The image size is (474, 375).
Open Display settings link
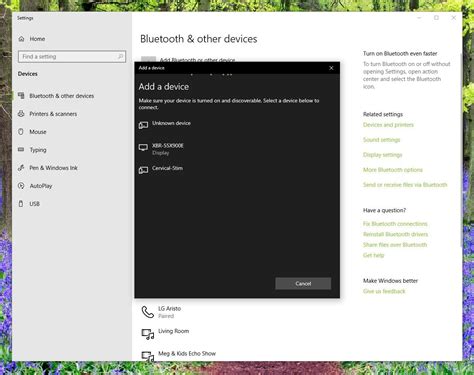pyautogui.click(x=382, y=155)
